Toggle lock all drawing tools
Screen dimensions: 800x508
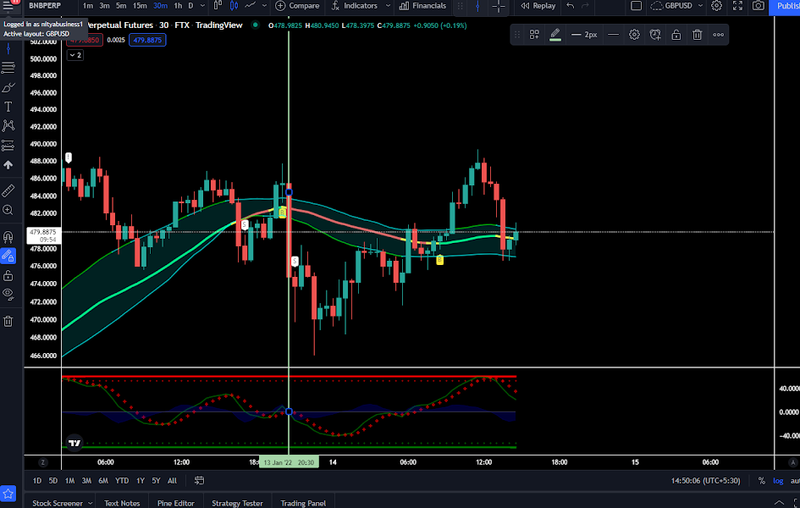[x=8, y=275]
